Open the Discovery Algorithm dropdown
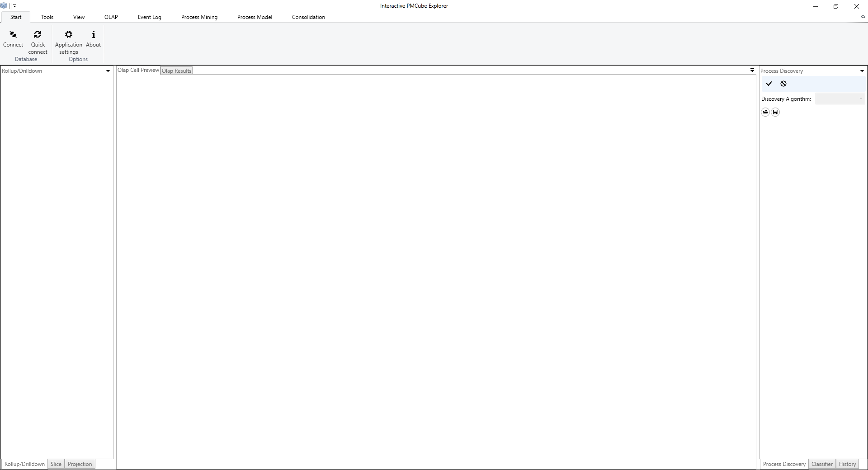Image resolution: width=868 pixels, height=470 pixels. click(860, 99)
